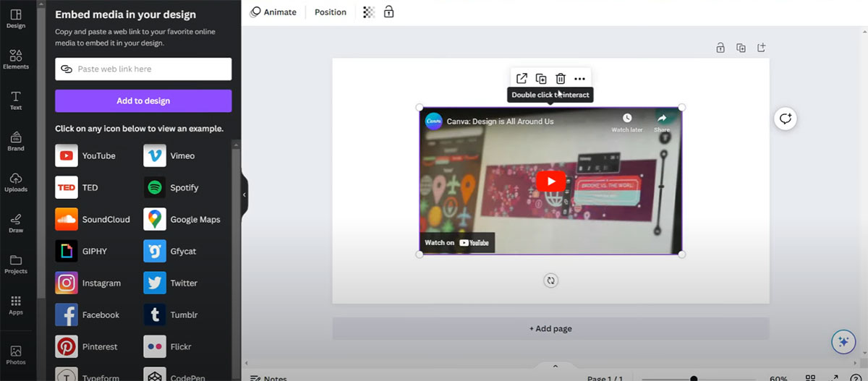The image size is (868, 381).
Task: Click the Paste web link input field
Action: coord(143,69)
